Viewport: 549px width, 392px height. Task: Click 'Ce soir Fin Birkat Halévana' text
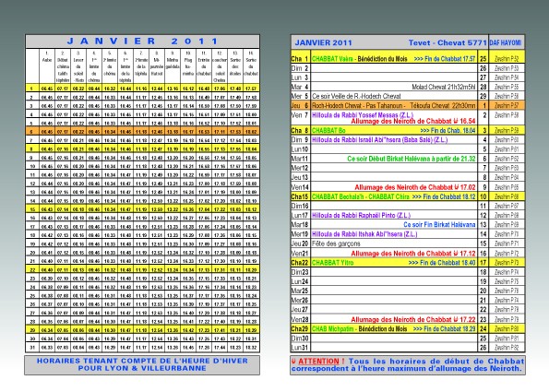coord(439,225)
